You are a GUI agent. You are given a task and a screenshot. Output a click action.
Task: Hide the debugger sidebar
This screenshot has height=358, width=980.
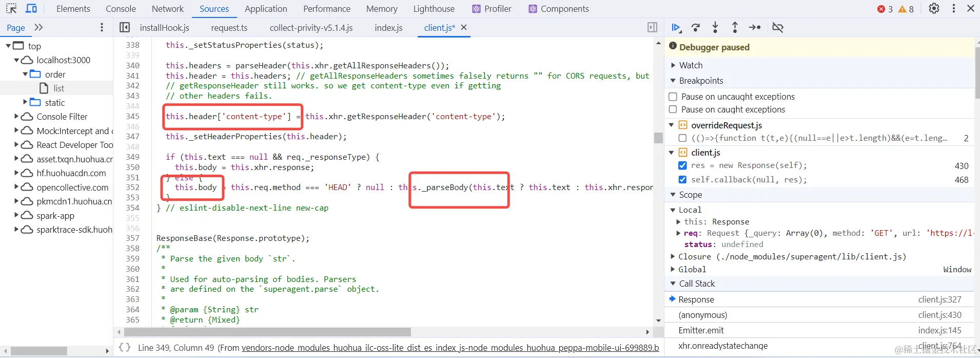(652, 27)
